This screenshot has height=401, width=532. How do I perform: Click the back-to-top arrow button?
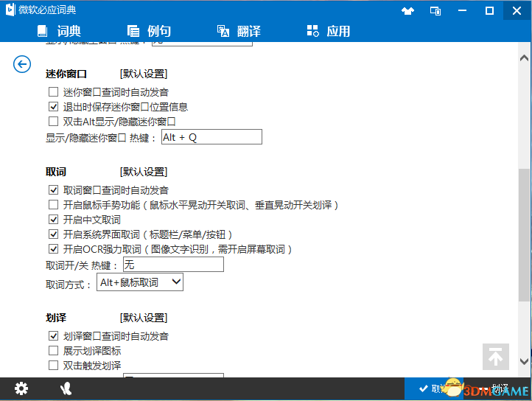coord(496,357)
